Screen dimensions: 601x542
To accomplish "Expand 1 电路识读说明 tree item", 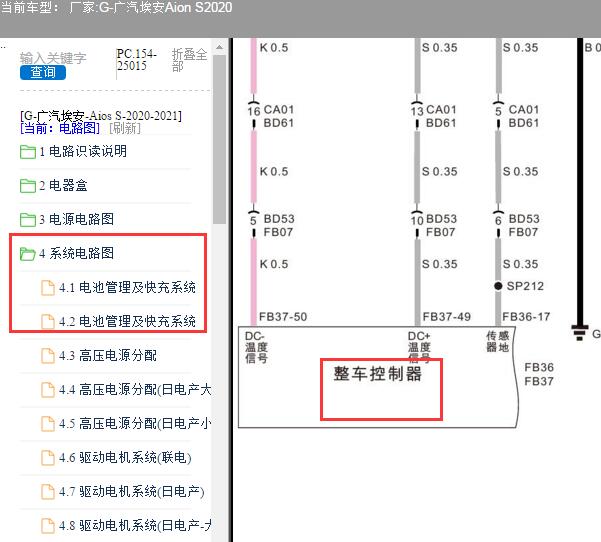I will (x=83, y=151).
